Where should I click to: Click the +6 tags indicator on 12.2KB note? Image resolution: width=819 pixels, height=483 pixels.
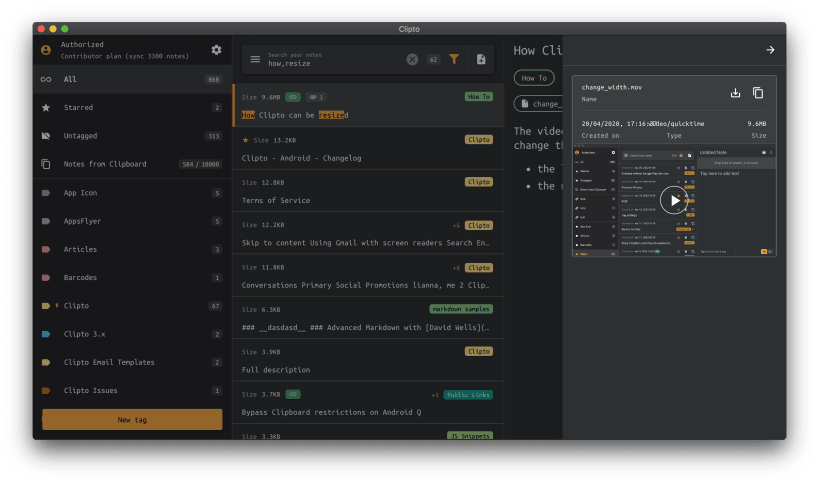457,226
